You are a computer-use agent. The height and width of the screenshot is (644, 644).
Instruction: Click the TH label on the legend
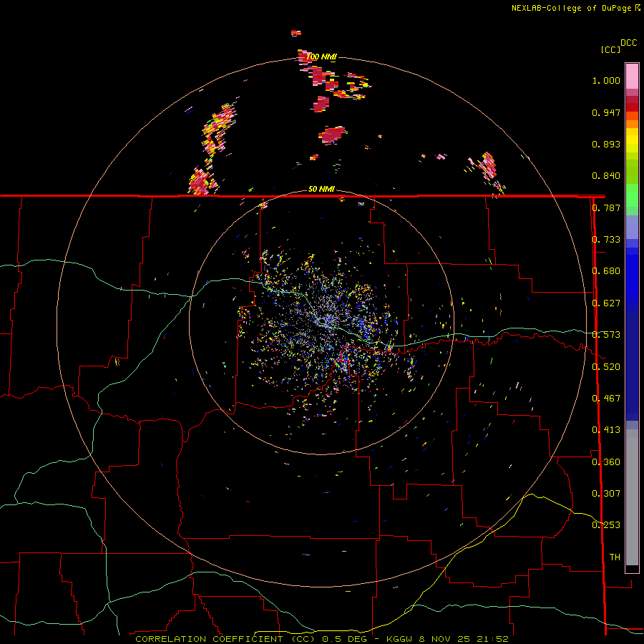point(615,557)
